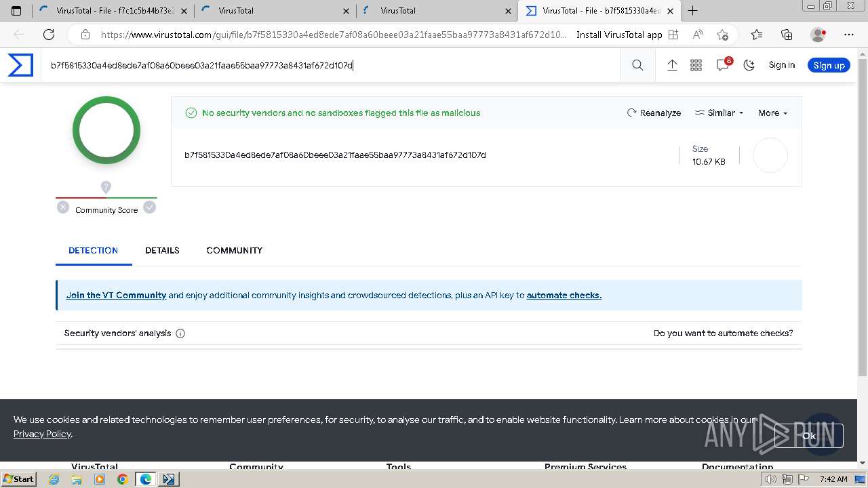This screenshot has height=488, width=868.
Task: Switch to the DETECTION tab
Action: (94, 250)
